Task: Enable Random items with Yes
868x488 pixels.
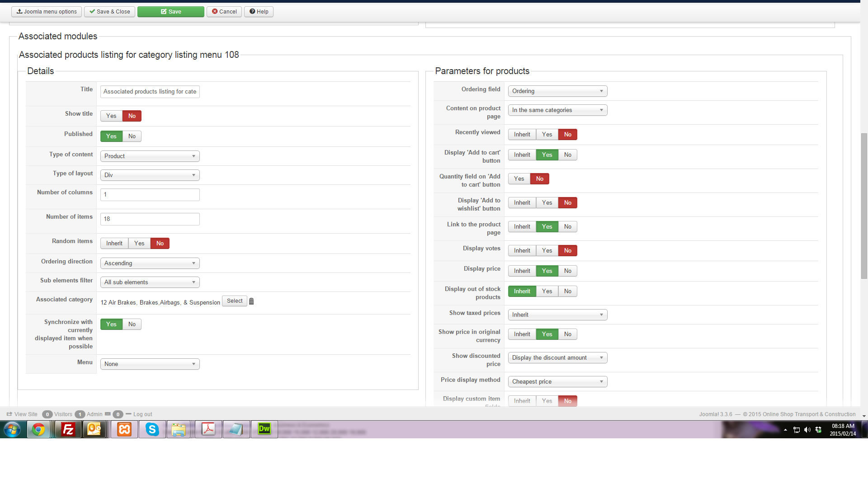Action: coord(139,244)
